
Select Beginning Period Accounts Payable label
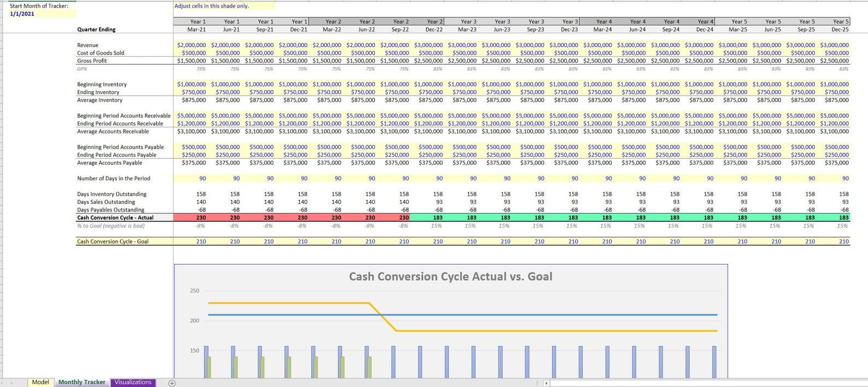pyautogui.click(x=120, y=147)
